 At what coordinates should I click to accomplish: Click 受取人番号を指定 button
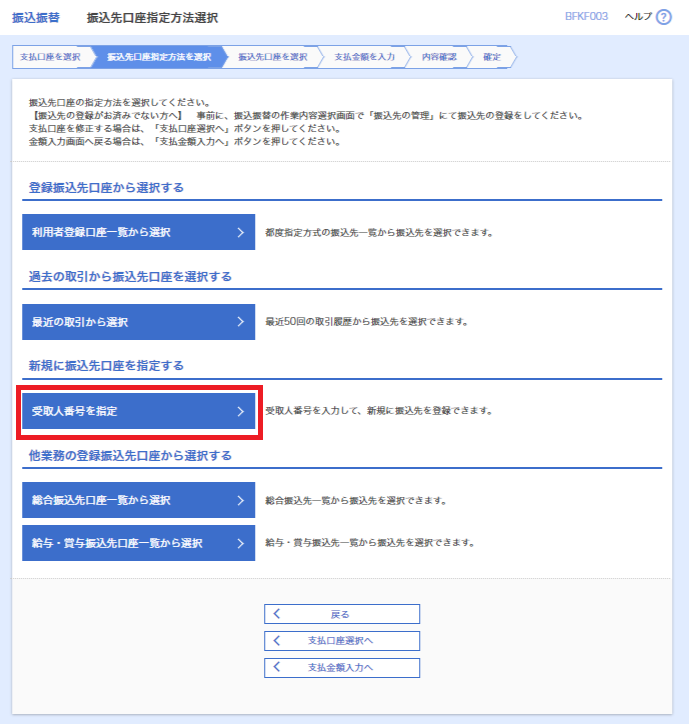(x=139, y=411)
